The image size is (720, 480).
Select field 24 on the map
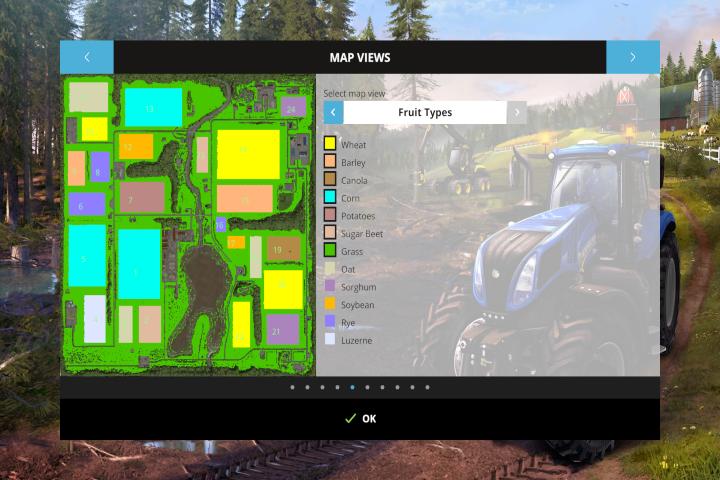point(293,106)
